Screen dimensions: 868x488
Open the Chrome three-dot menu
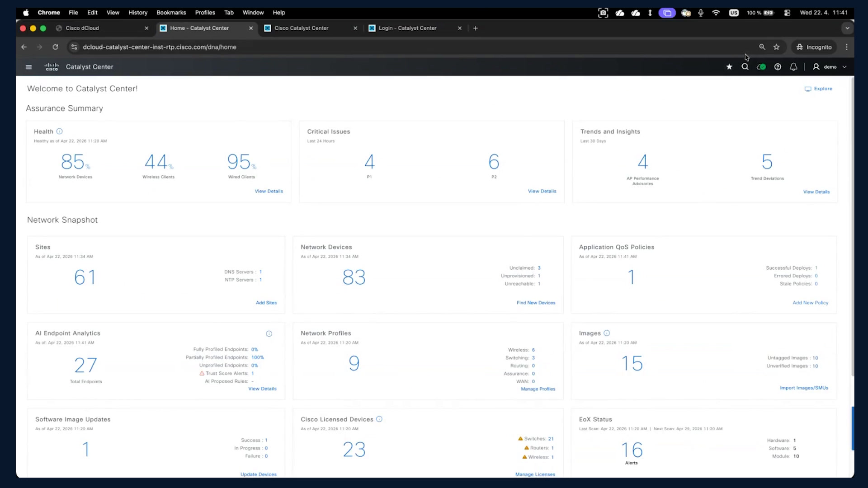click(847, 47)
